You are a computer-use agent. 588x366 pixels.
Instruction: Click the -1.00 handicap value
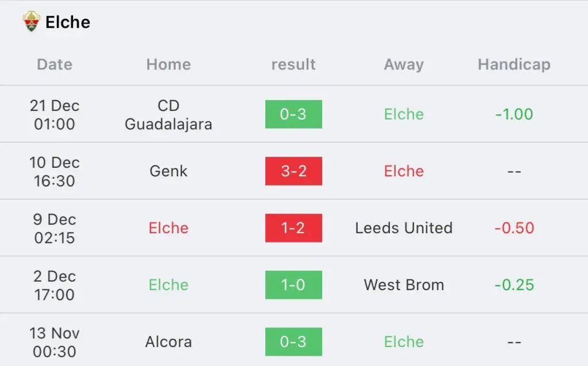coord(514,114)
